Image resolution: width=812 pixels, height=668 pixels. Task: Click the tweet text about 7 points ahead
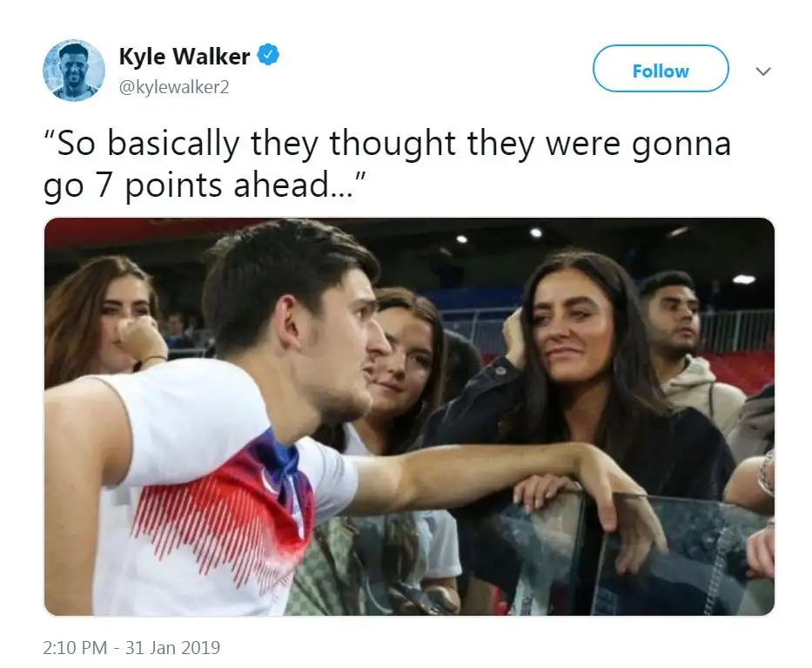pyautogui.click(x=386, y=164)
